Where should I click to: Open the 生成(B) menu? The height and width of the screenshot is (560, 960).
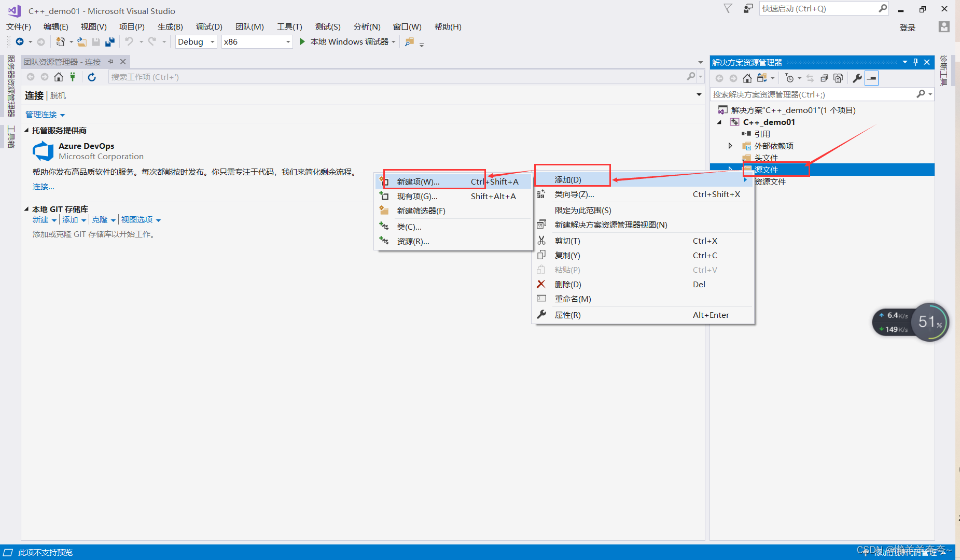click(x=170, y=27)
